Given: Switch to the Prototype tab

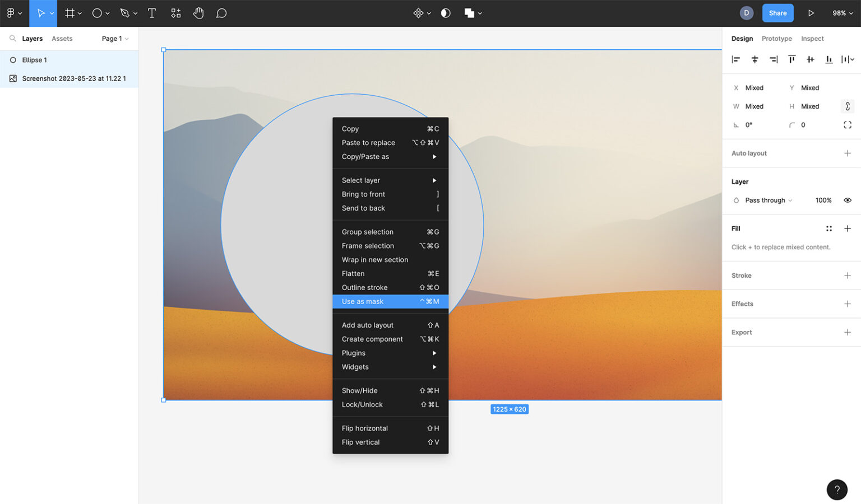Looking at the screenshot, I should (x=777, y=38).
